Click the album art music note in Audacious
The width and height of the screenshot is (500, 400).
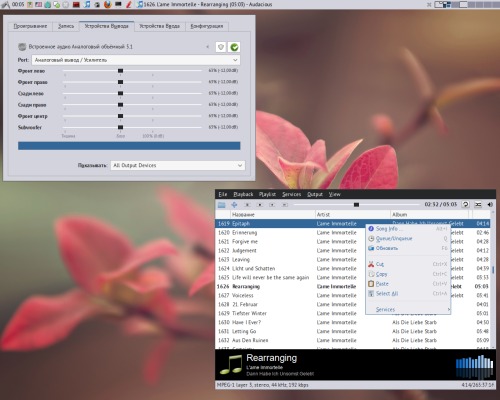coord(231,365)
